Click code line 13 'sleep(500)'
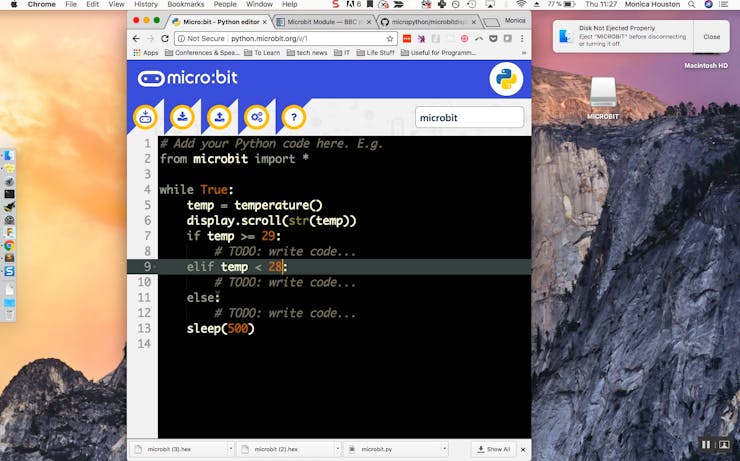 coord(220,328)
